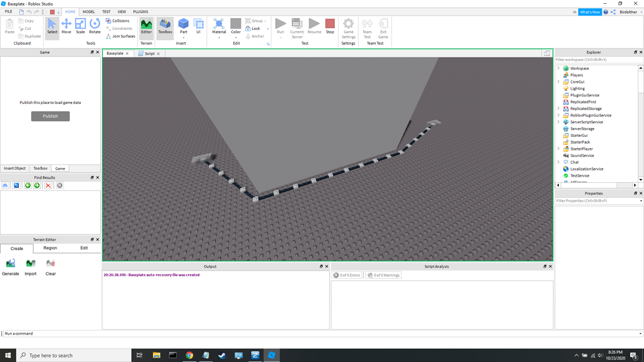Image resolution: width=644 pixels, height=362 pixels.
Task: Click Windows Start button
Action: click(x=8, y=355)
